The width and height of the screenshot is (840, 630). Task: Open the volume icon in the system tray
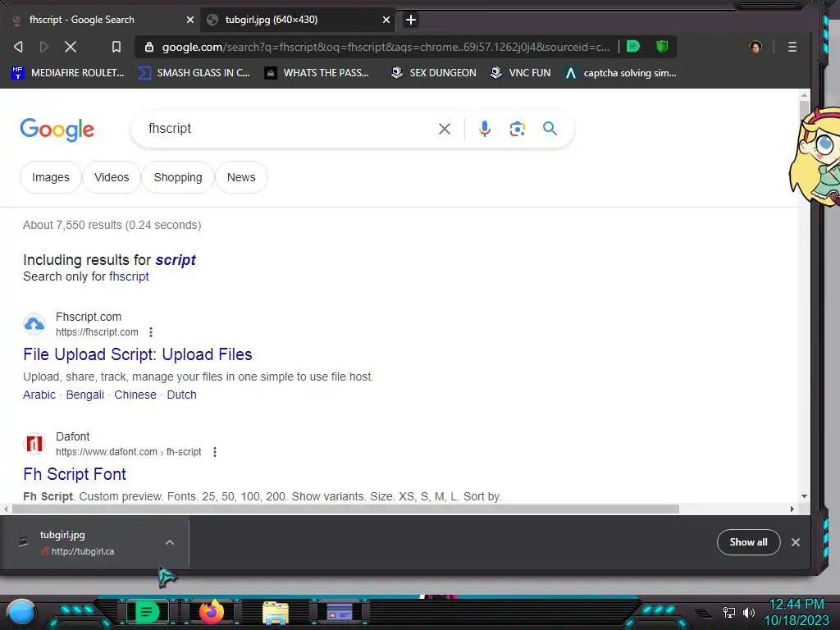749,612
